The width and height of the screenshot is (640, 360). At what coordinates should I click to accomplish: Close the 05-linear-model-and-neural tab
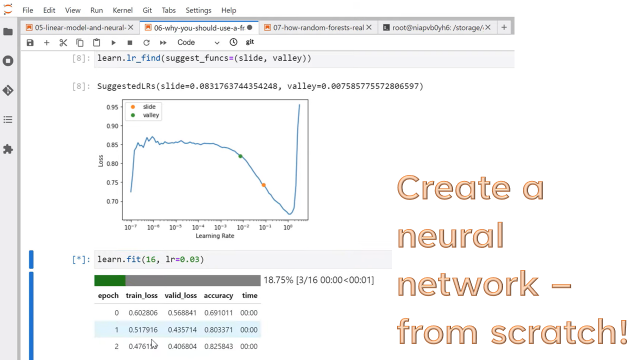pos(131,27)
